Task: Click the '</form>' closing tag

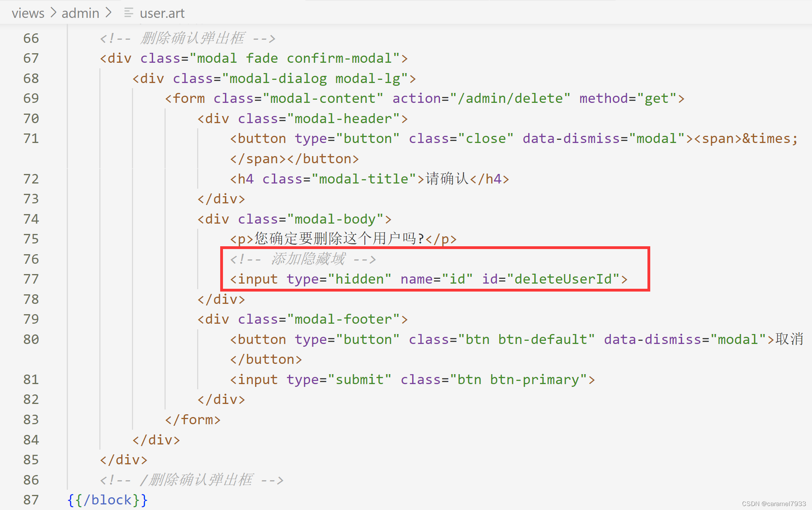Action: click(193, 419)
